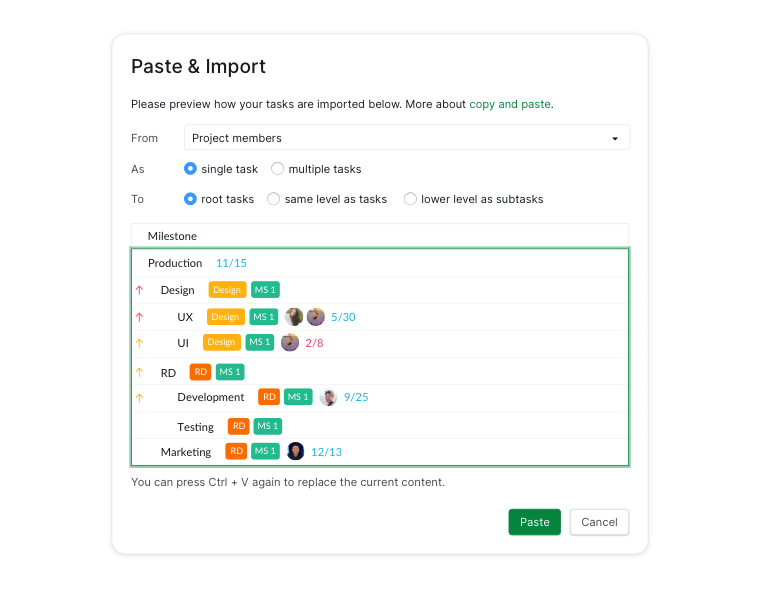Click the dropdown arrow in From field

click(x=615, y=139)
